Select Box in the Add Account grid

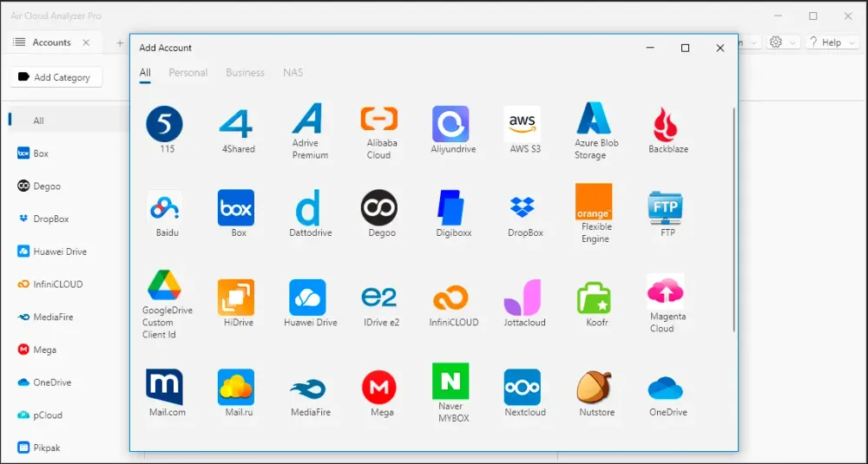click(x=236, y=208)
